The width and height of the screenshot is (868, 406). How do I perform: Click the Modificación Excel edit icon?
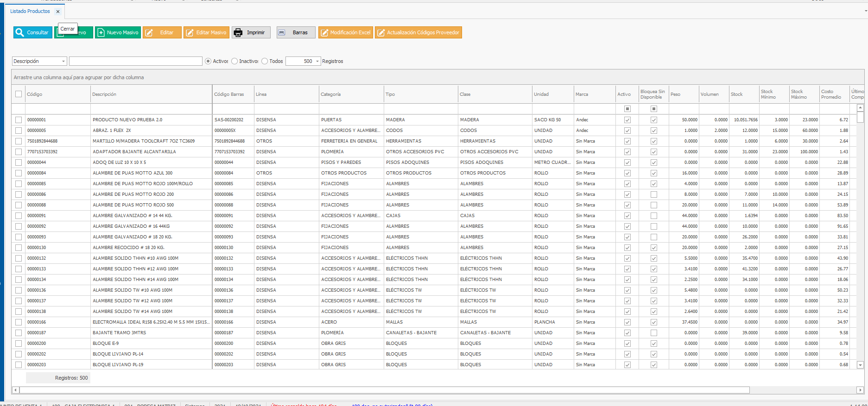pyautogui.click(x=324, y=32)
